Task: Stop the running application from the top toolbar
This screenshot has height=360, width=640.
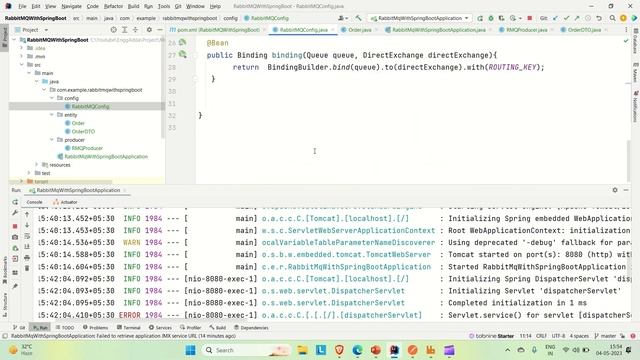Action: pos(529,18)
